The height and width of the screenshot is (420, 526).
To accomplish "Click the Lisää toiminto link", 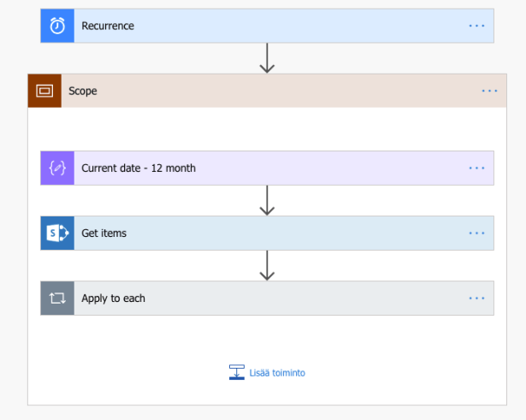I will 277,373.
